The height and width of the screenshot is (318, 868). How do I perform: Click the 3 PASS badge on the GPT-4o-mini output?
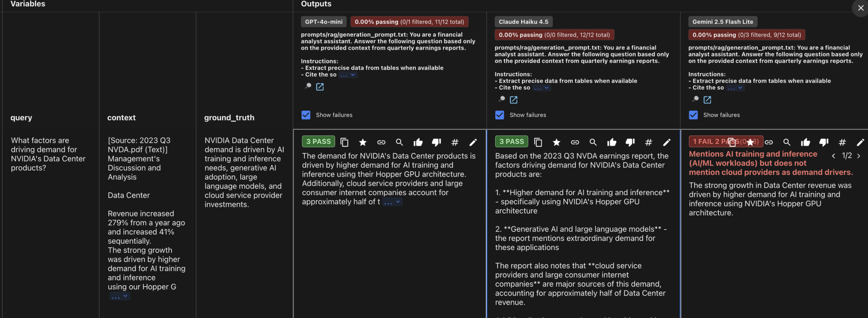[x=318, y=141]
